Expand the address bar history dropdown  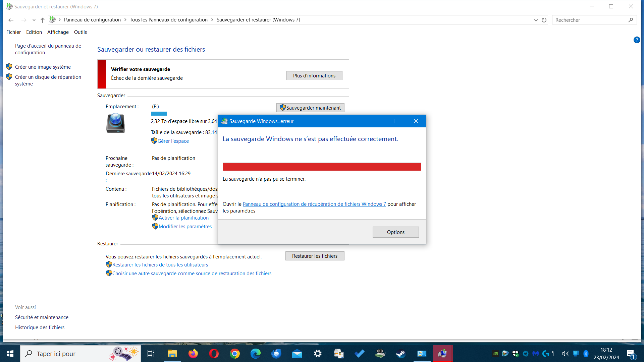(536, 20)
